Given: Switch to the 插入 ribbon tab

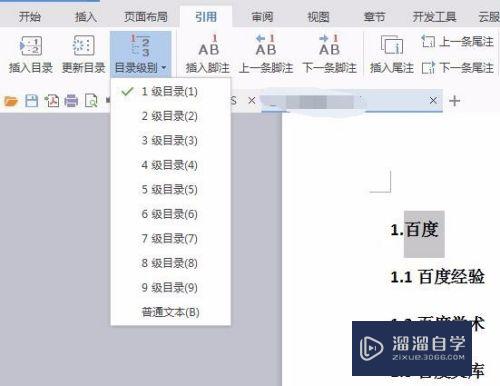Looking at the screenshot, I should [x=86, y=16].
